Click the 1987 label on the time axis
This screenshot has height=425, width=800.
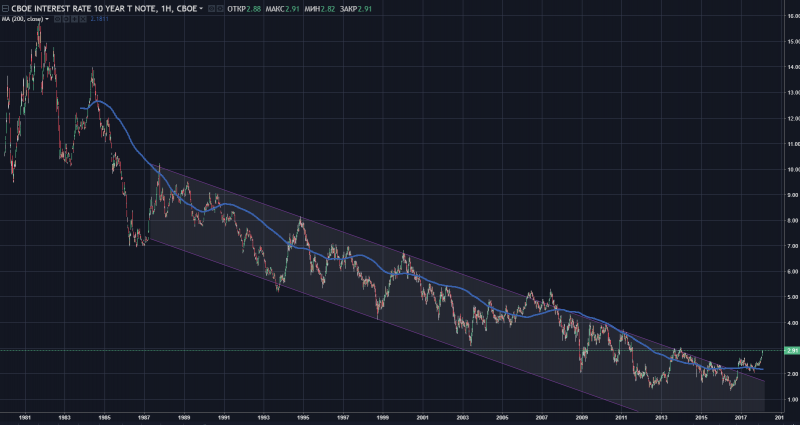(x=144, y=416)
